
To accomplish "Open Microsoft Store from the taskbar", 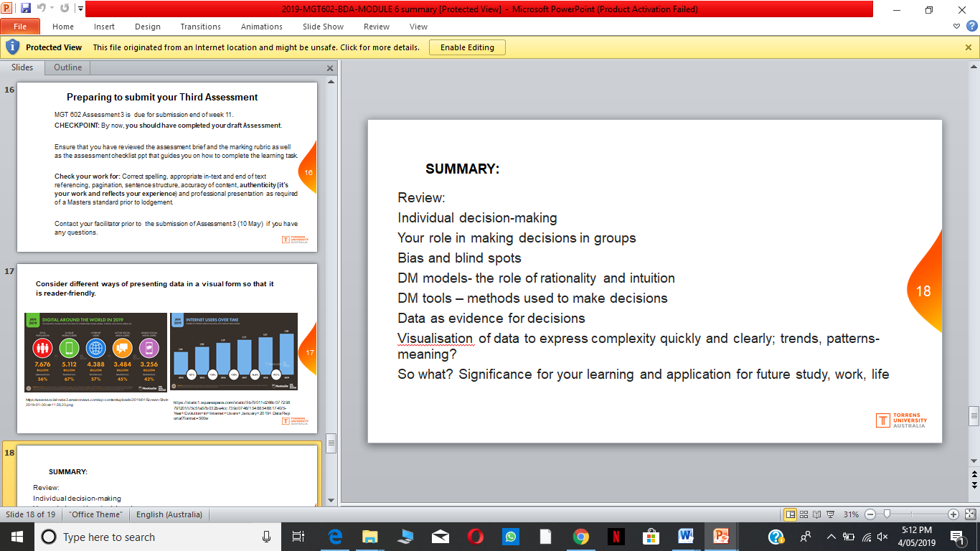I will coord(651,537).
